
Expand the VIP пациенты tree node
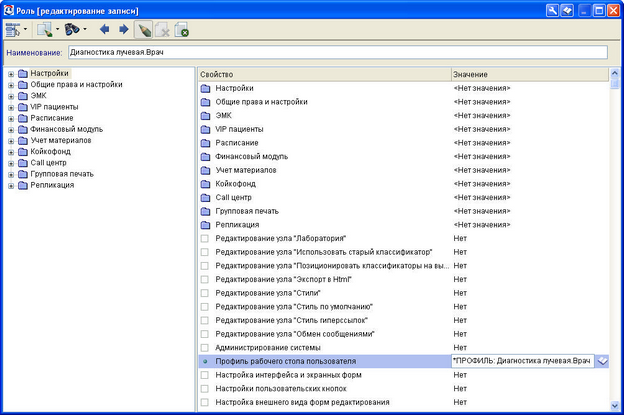[x=11, y=107]
